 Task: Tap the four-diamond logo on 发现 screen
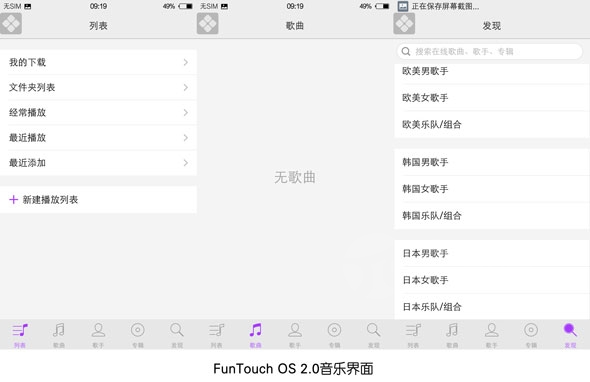(404, 23)
